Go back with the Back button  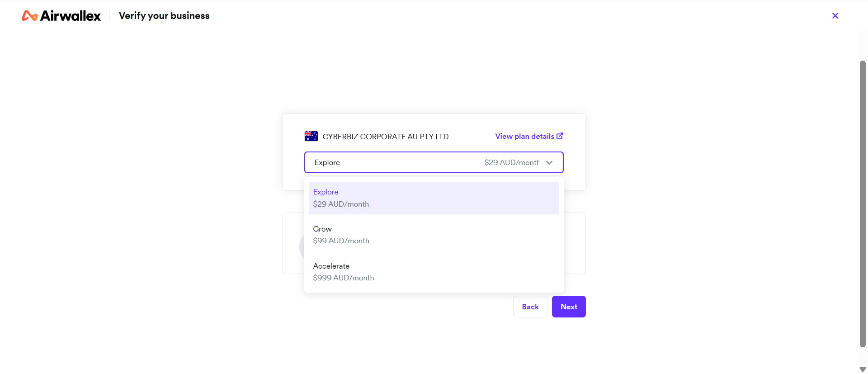click(530, 307)
